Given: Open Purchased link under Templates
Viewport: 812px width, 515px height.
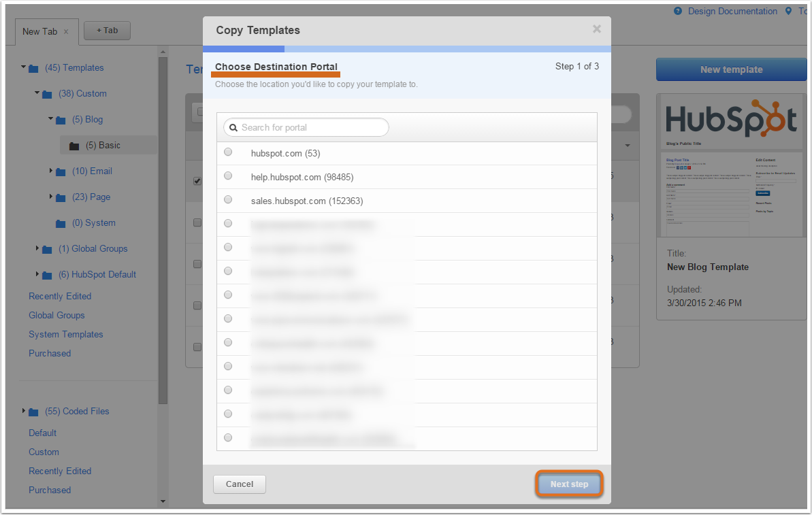Looking at the screenshot, I should point(50,354).
